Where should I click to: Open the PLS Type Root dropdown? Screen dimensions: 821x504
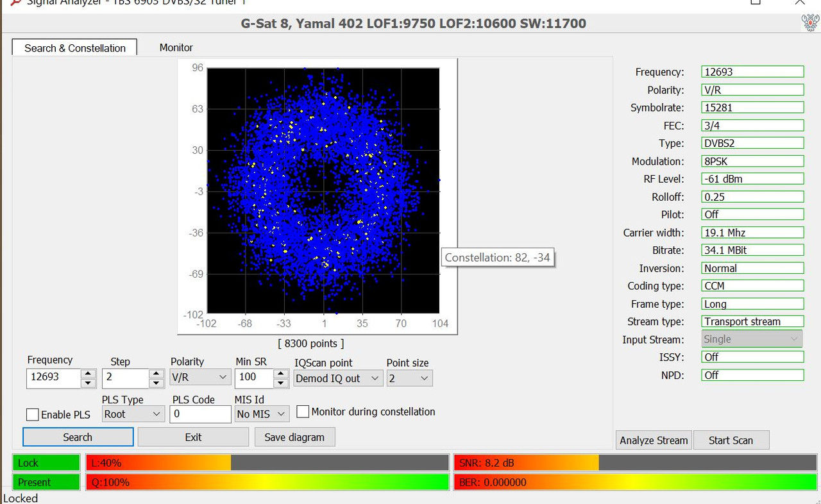133,414
